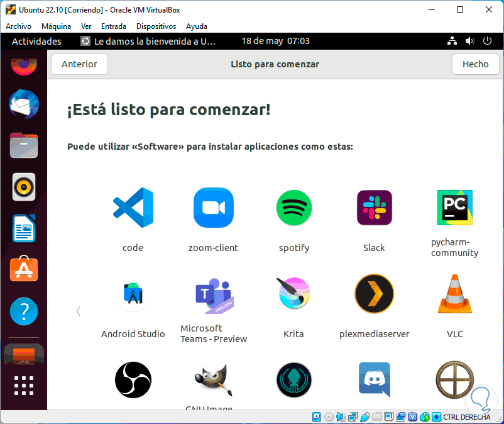Click VirtualBox hard disk status icon
The image size is (504, 424).
[316, 417]
